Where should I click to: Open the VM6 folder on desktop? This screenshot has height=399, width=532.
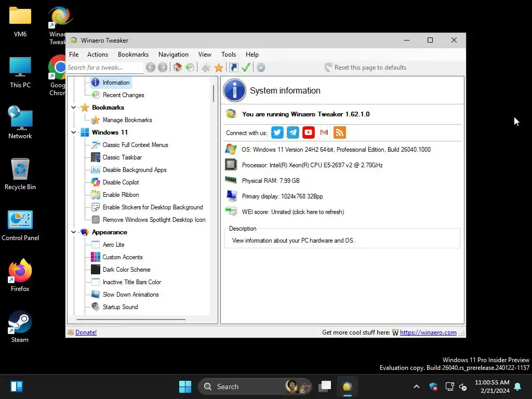click(x=20, y=22)
